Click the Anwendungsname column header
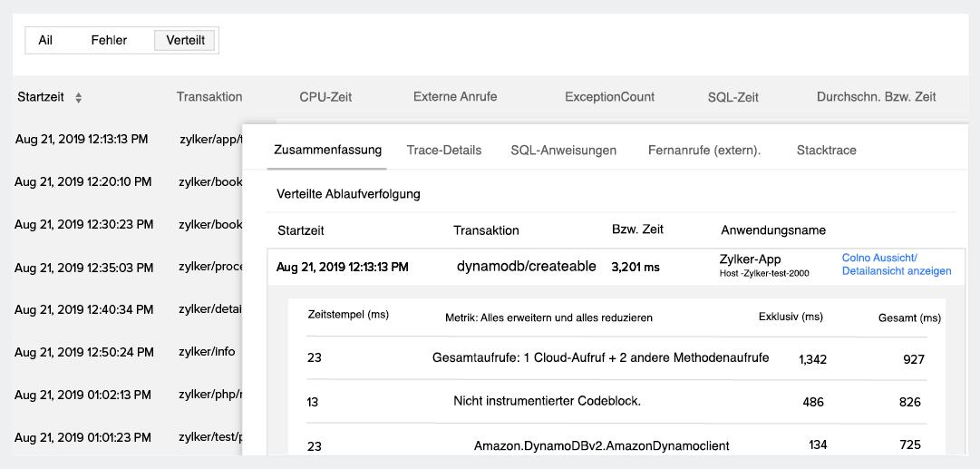This screenshot has height=469, width=980. (x=773, y=230)
